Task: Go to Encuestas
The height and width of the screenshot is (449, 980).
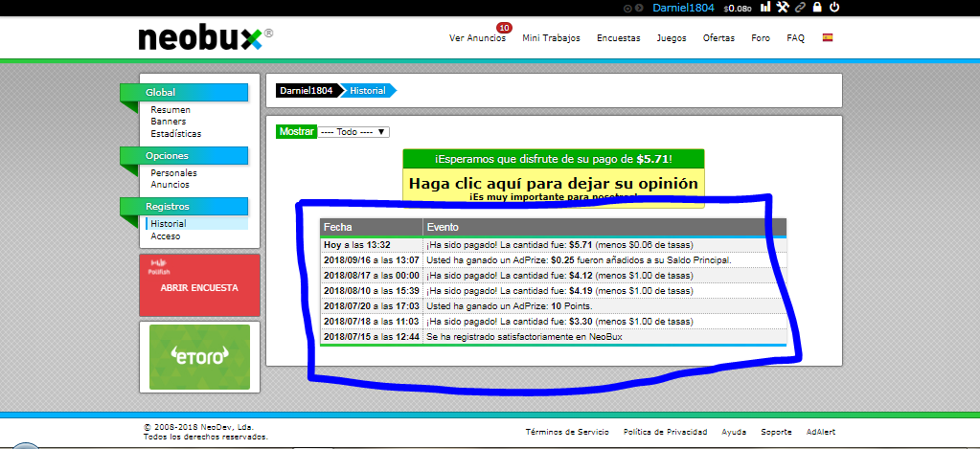Action: pyautogui.click(x=619, y=38)
